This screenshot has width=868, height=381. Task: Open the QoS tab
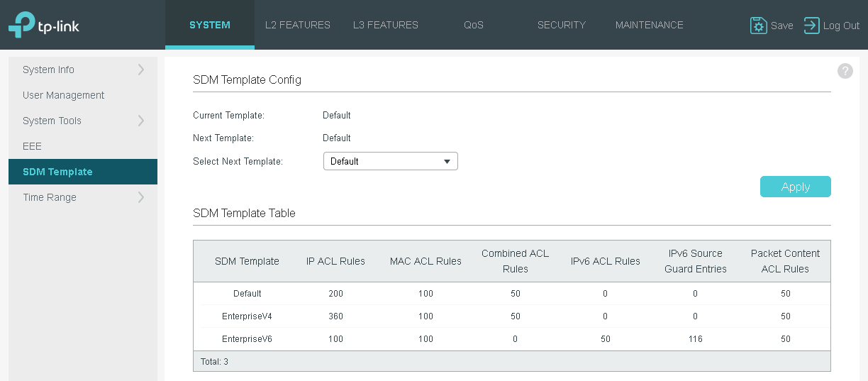pyautogui.click(x=474, y=25)
